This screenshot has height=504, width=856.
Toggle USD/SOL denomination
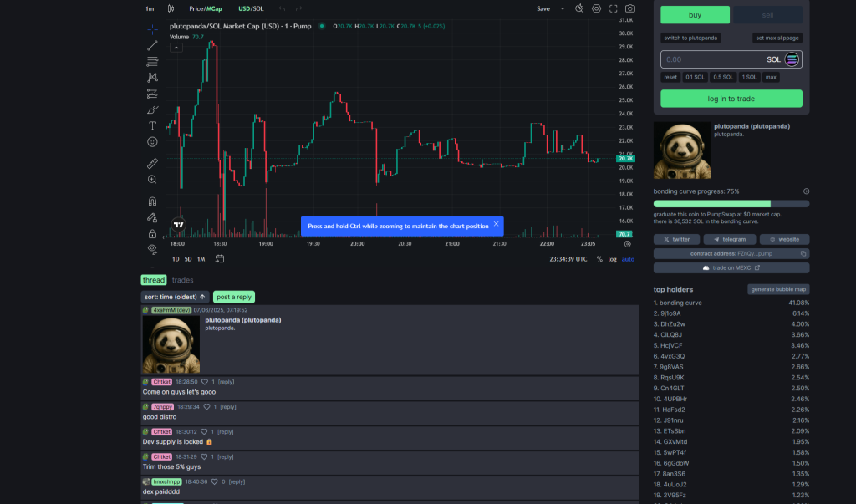(251, 8)
